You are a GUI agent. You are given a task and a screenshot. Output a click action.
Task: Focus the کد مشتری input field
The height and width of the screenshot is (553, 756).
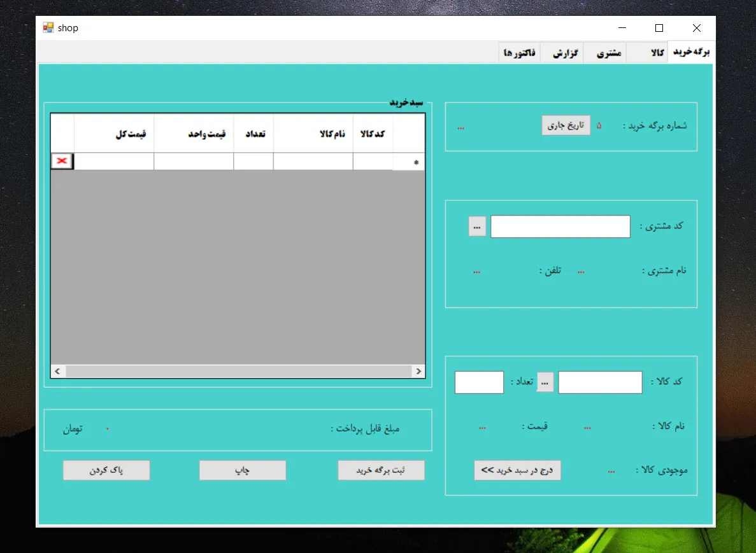click(560, 227)
